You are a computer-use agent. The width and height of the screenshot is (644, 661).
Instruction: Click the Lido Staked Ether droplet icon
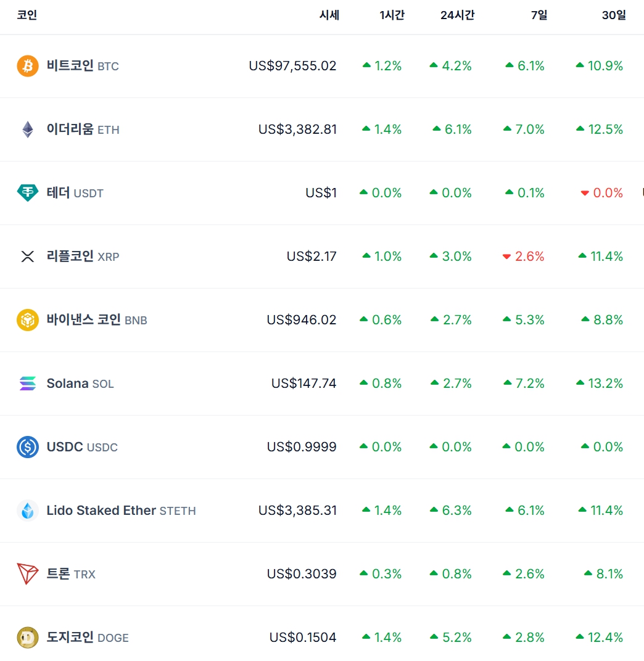click(28, 511)
